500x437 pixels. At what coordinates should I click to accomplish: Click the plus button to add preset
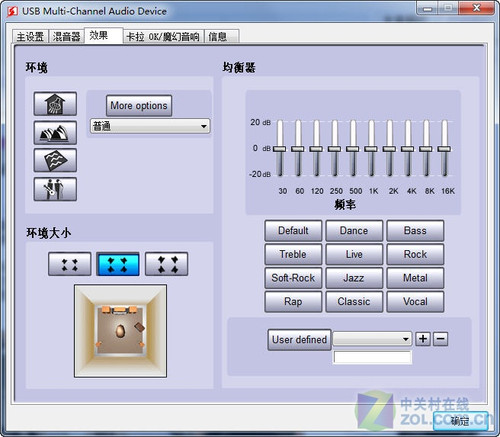click(423, 339)
